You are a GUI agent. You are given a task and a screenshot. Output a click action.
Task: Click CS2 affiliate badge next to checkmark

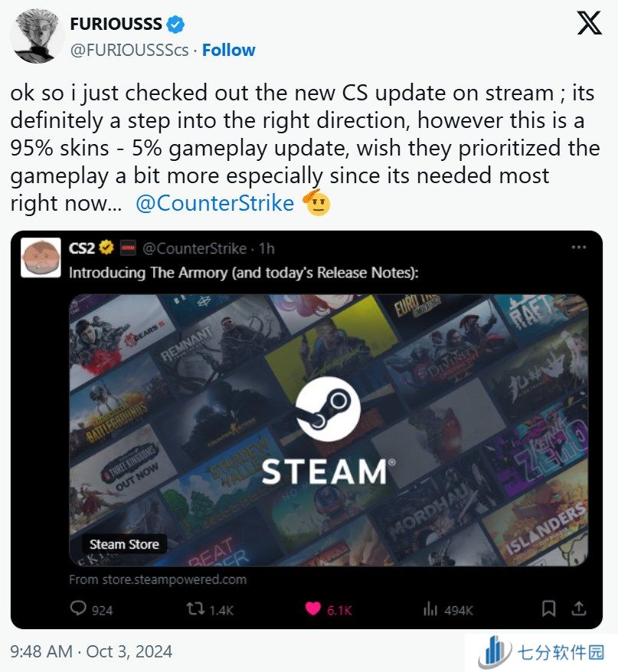128,247
